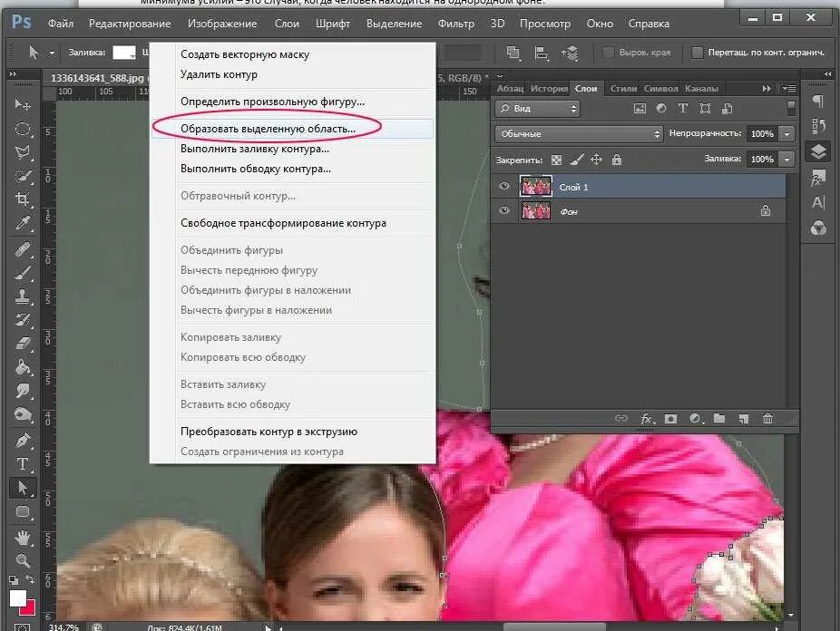
Task: Hide layer Слой 1 with eye icon
Action: click(503, 186)
